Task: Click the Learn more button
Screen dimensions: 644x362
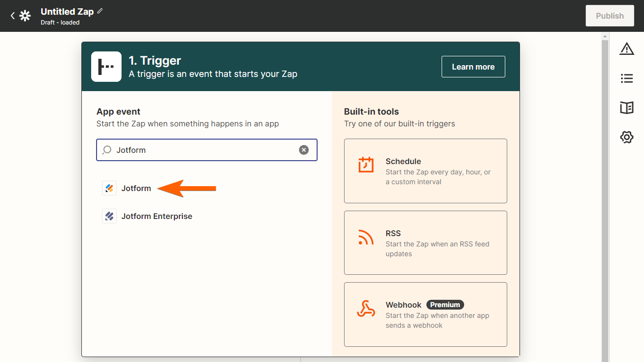Action: 473,67
